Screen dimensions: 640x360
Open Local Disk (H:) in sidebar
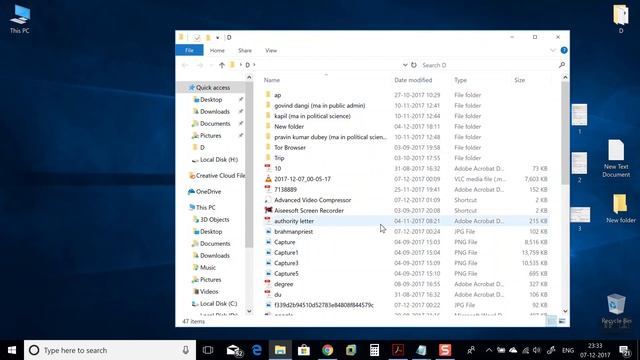pos(219,160)
